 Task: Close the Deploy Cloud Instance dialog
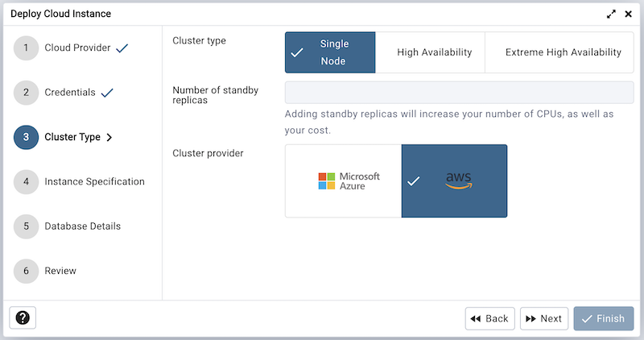(x=629, y=14)
